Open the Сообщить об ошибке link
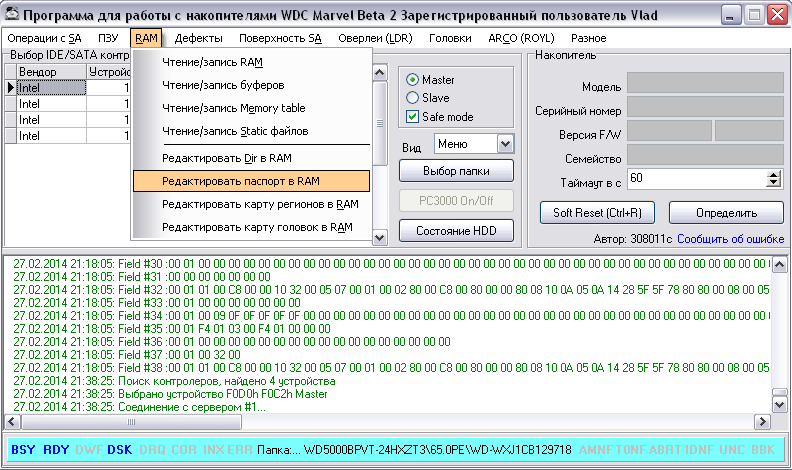Image resolution: width=792 pixels, height=470 pixels. pyautogui.click(x=730, y=239)
